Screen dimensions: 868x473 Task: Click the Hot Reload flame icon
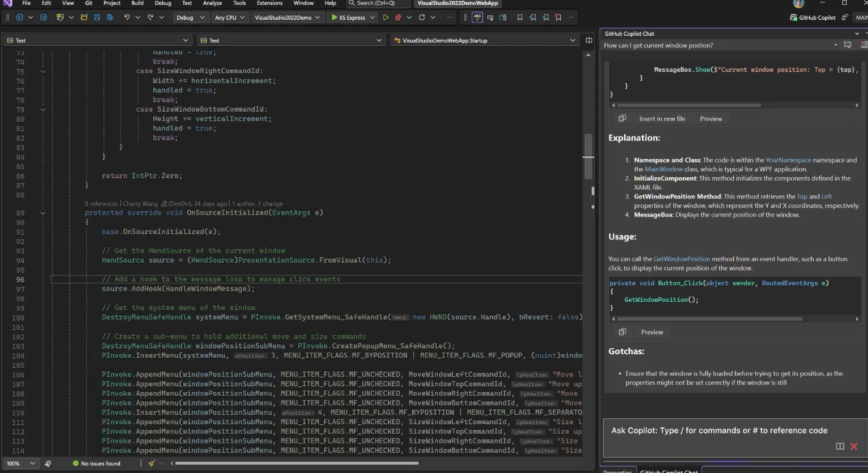[398, 17]
